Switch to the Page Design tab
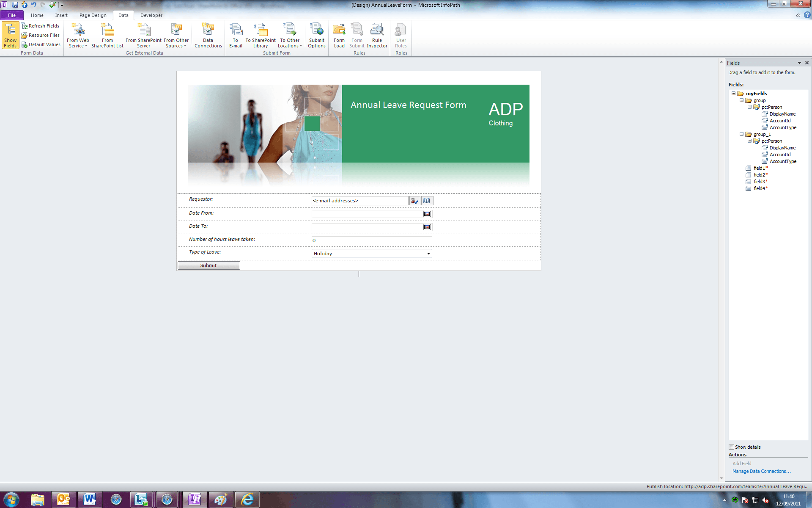The image size is (812, 508). 93,15
